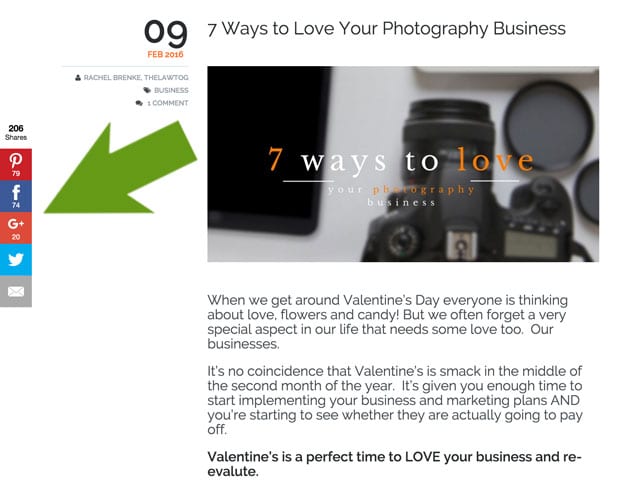Share via the Google Plus button

pos(16,228)
